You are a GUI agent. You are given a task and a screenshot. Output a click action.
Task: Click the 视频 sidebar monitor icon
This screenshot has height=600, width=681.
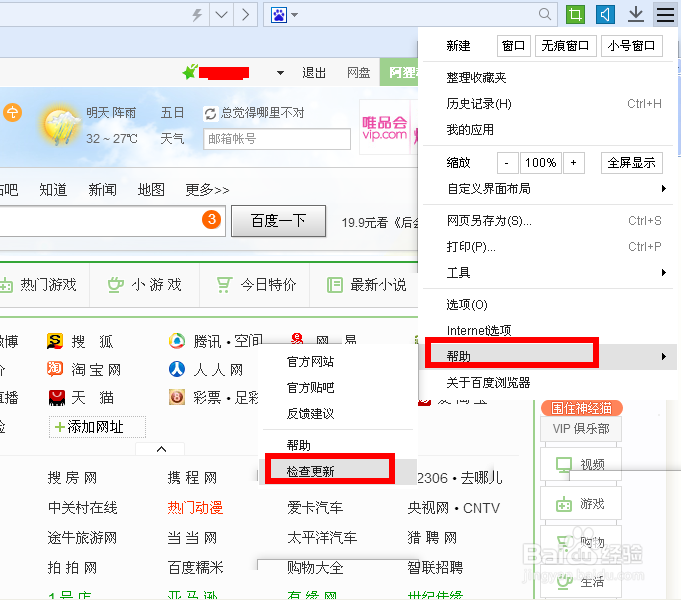point(564,465)
